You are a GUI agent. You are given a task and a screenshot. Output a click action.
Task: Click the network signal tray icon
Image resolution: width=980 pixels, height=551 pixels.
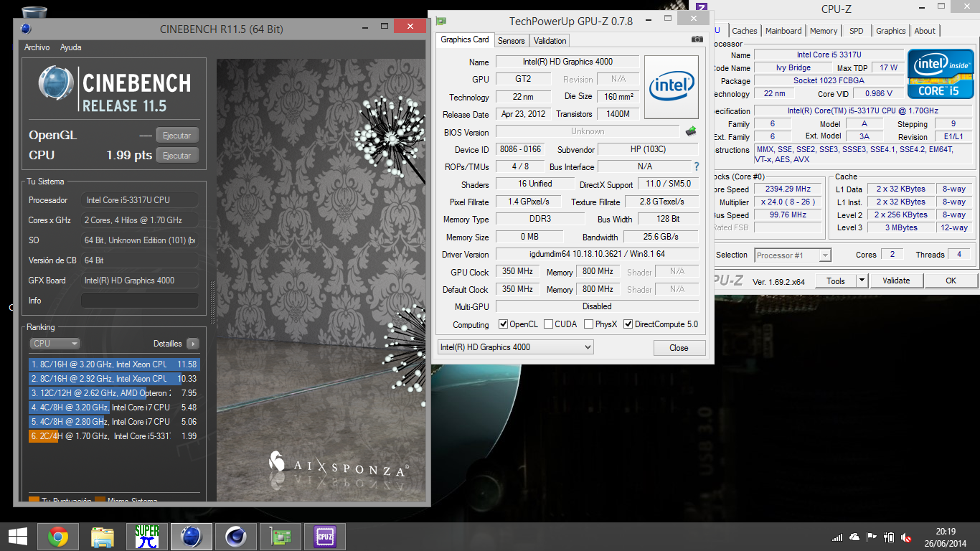(837, 537)
